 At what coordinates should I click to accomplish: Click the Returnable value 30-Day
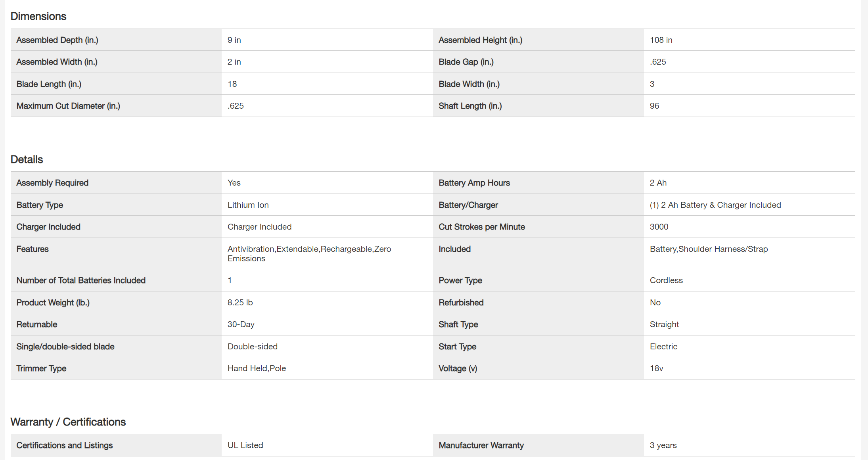(241, 324)
